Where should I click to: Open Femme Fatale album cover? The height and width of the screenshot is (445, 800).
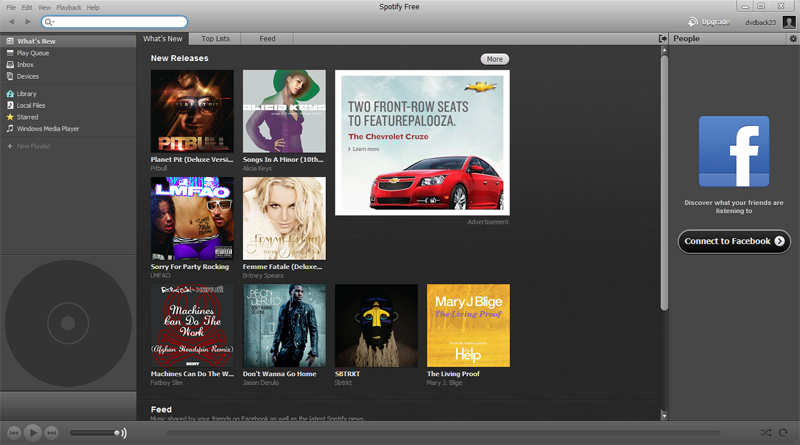pos(284,218)
